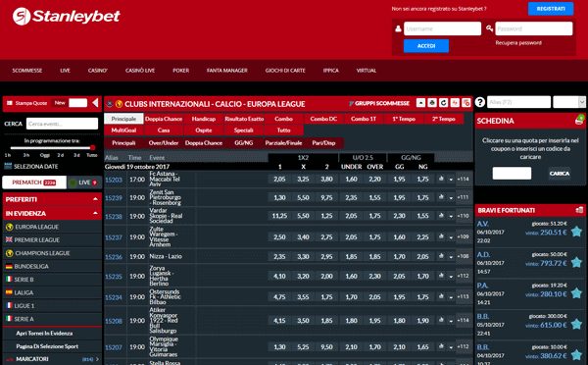The width and height of the screenshot is (588, 365).
Task: Open the FANTA MANAGER menu
Action: pos(227,71)
